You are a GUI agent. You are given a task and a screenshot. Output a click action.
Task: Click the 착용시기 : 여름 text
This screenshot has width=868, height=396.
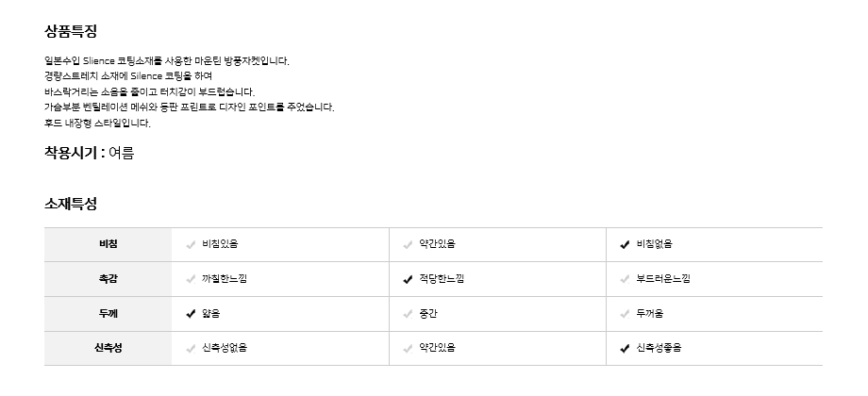click(x=89, y=153)
